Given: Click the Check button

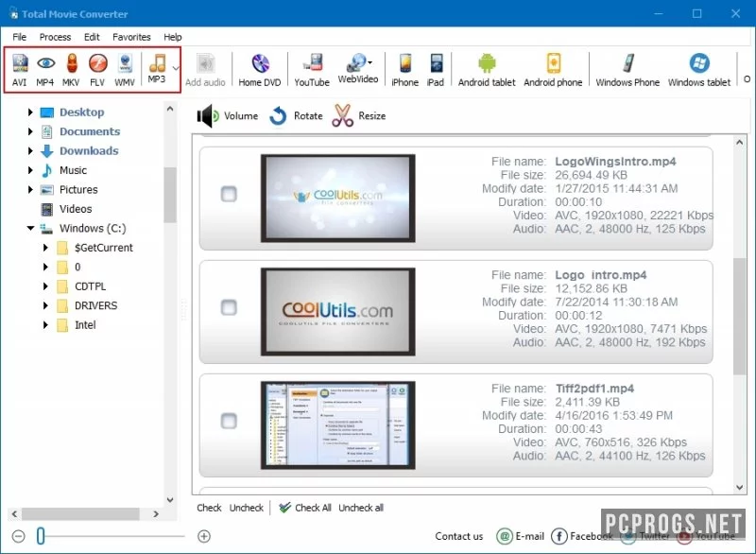Looking at the screenshot, I should [209, 508].
